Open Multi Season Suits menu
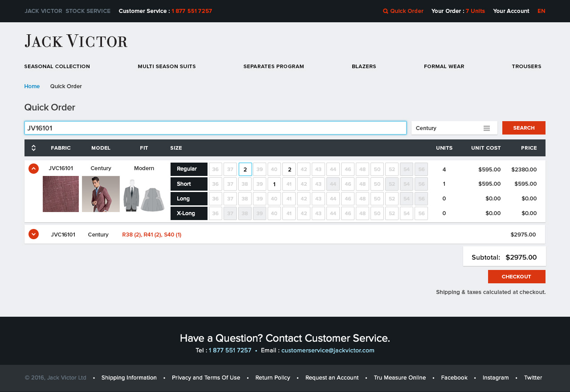 167,66
